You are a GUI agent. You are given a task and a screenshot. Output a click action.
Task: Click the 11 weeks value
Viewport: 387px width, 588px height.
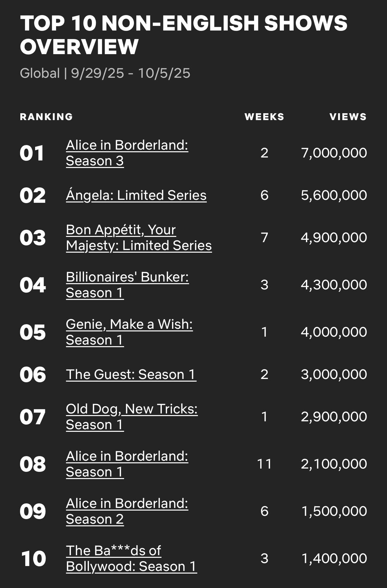click(264, 464)
